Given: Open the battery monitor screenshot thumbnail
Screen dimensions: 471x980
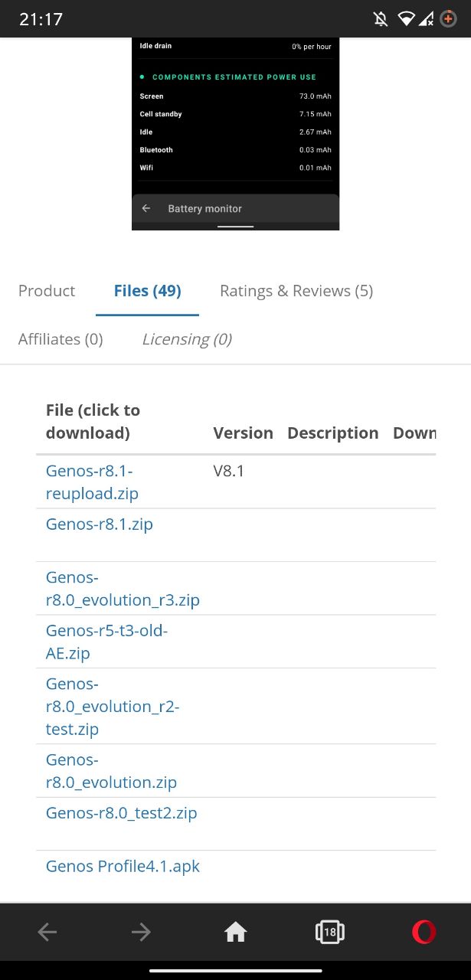Looking at the screenshot, I should (x=235, y=134).
